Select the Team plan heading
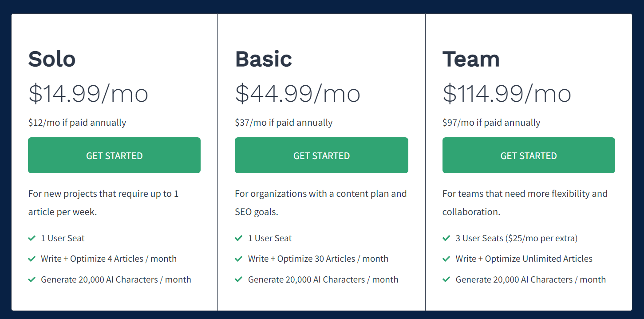The image size is (644, 319). [471, 59]
